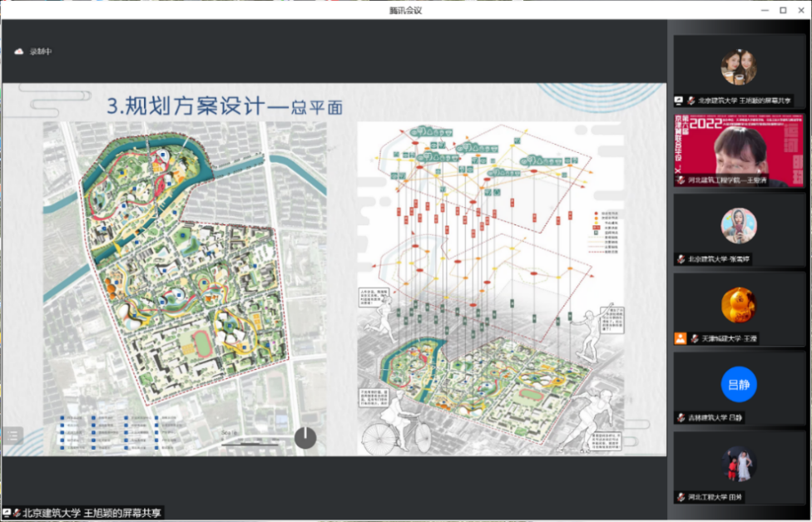Click the mic icon next to 北京建筑大学-张雪婷
The image size is (812, 522).
[681, 259]
